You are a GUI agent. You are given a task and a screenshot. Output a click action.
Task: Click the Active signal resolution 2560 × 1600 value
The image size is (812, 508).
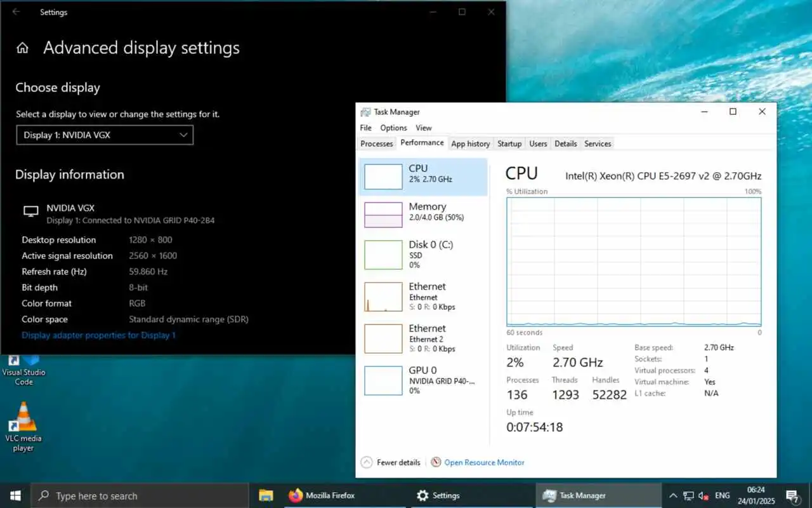click(153, 256)
